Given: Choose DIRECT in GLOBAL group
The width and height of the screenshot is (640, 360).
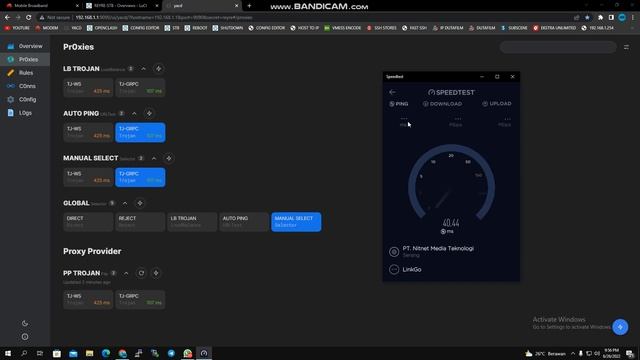Looking at the screenshot, I should [88, 222].
